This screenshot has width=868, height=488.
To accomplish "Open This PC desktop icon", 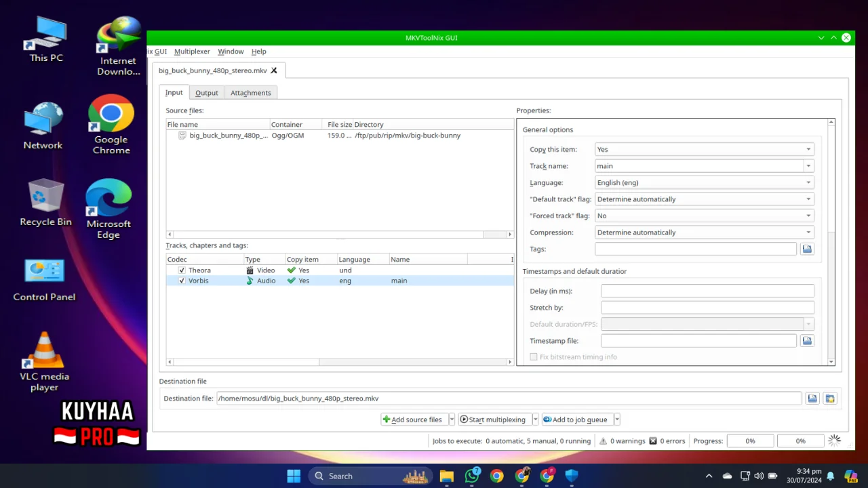I will point(46,39).
